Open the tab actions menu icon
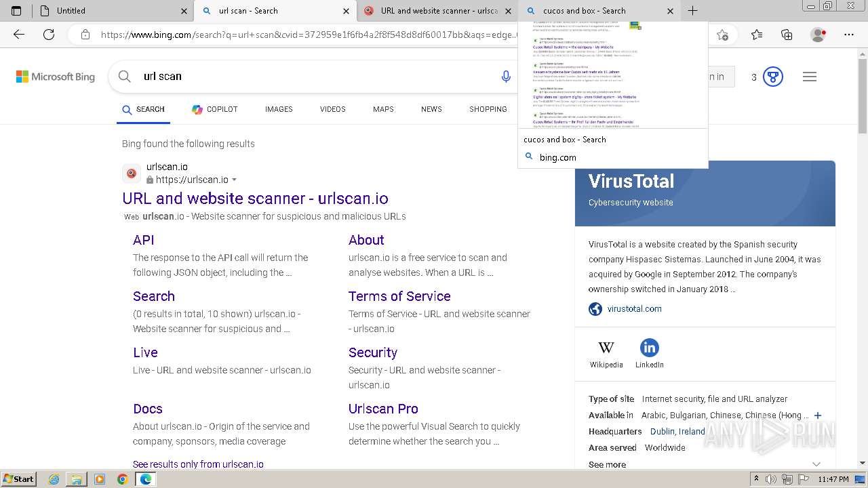The image size is (868, 488). click(x=16, y=11)
